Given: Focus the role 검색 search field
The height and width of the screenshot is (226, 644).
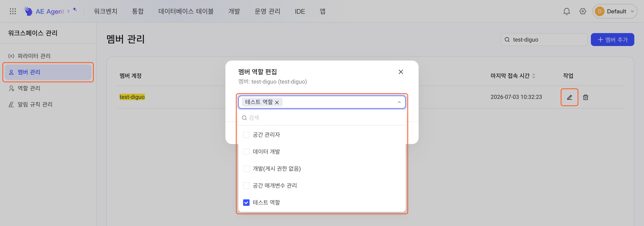Looking at the screenshot, I should (322, 118).
